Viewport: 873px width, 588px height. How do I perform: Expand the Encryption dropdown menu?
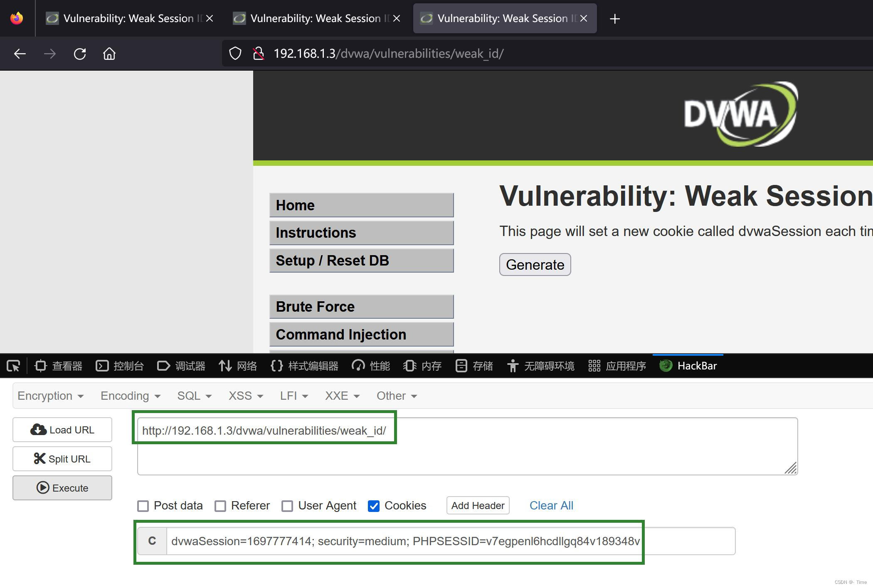[50, 396]
